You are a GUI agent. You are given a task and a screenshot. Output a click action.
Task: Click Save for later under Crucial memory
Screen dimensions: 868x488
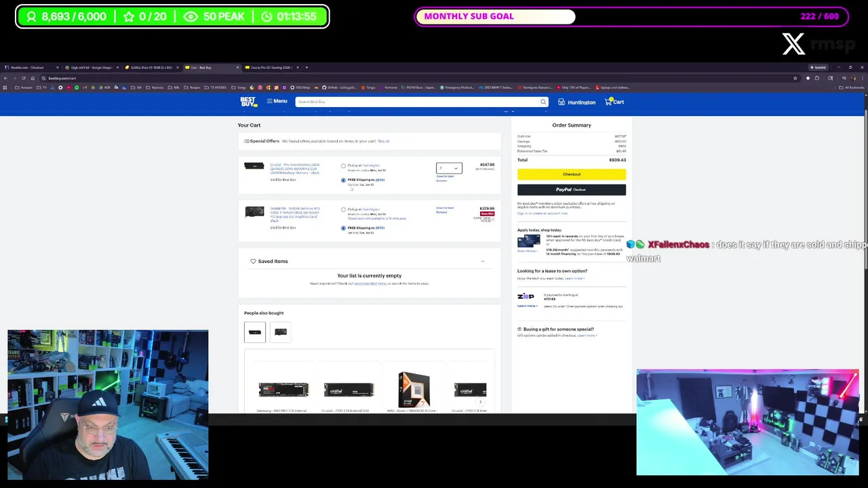pos(445,176)
